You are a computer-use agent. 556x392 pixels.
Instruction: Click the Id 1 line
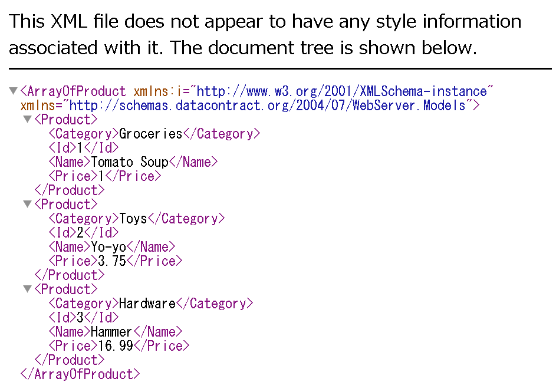pyautogui.click(x=84, y=148)
